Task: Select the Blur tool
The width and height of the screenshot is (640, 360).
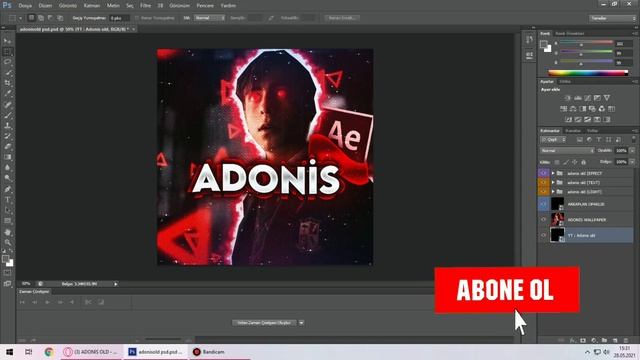Action: point(7,168)
